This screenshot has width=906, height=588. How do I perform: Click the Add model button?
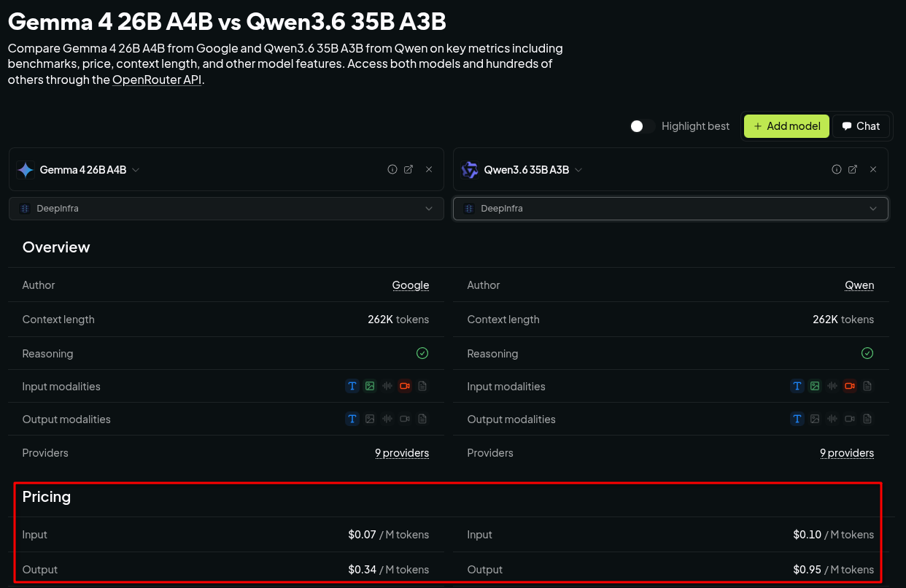tap(786, 126)
